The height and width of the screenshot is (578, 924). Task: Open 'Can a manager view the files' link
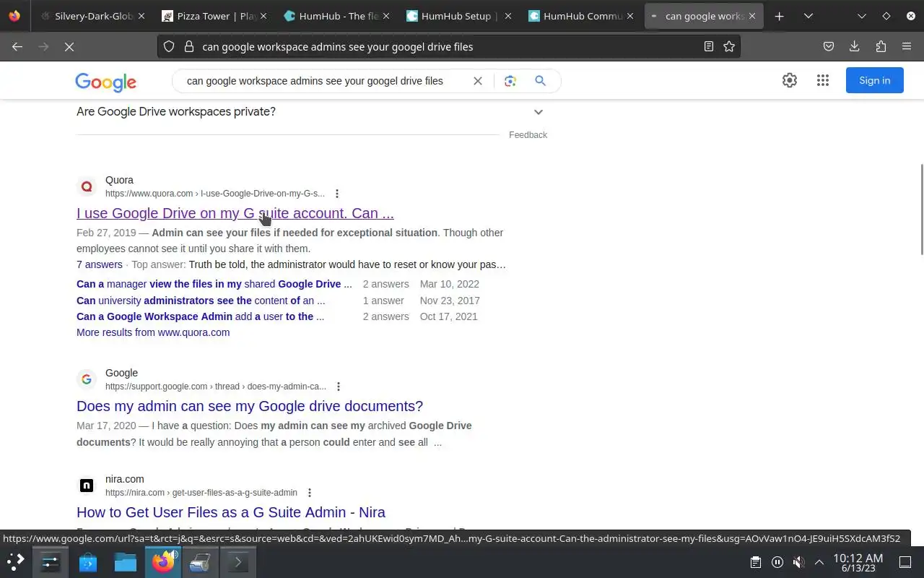[214, 284]
